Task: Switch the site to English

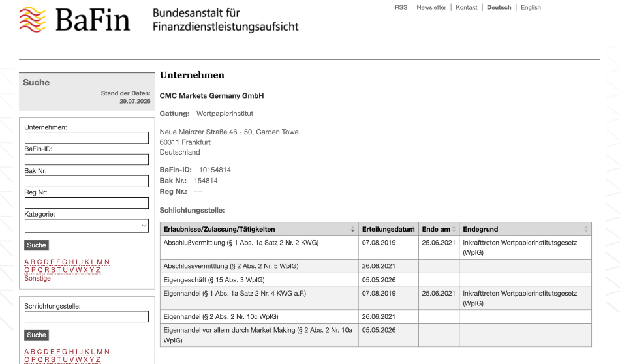Action: click(x=531, y=8)
